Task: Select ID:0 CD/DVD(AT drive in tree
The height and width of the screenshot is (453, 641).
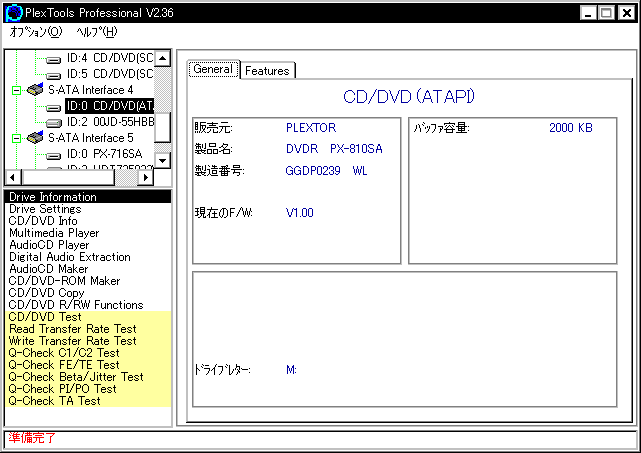Action: pyautogui.click(x=110, y=106)
